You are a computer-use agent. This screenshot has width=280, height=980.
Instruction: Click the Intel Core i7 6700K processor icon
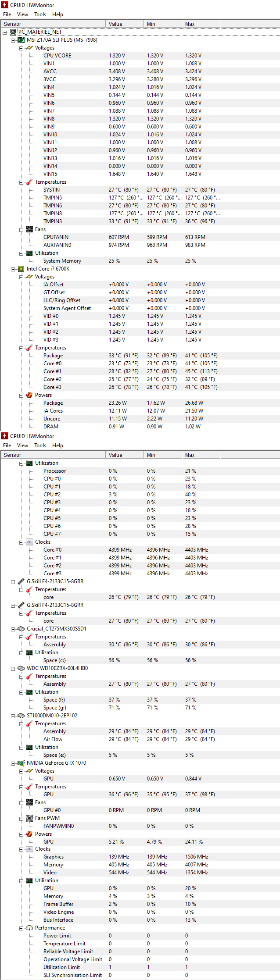21,269
